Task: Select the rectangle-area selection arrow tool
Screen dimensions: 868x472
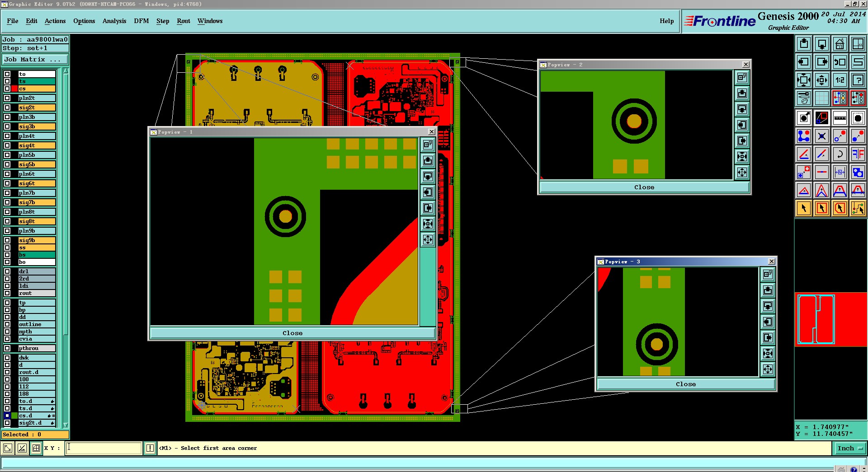Action: 822,208
